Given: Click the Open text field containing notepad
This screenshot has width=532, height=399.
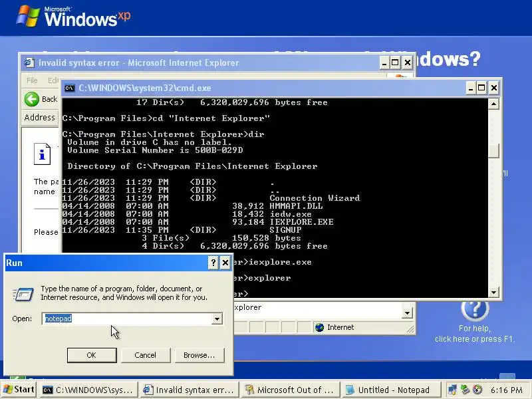Looking at the screenshot, I should 128,319.
